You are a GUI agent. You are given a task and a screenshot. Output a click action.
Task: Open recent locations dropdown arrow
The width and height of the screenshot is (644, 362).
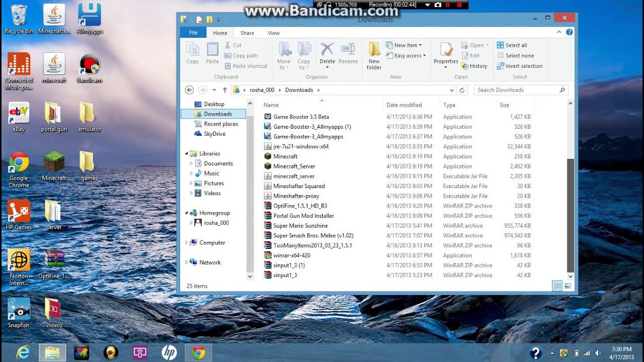[x=214, y=90]
